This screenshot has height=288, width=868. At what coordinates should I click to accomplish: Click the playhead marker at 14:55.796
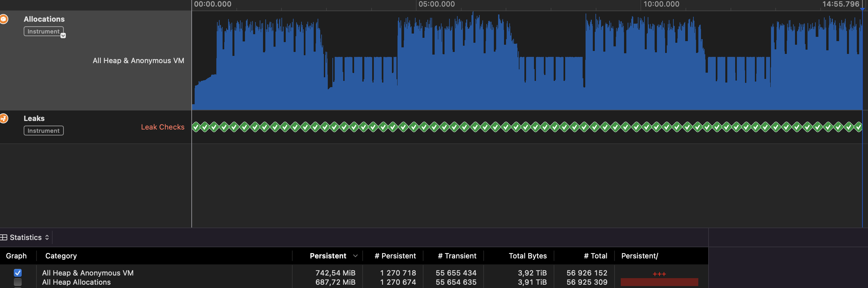tap(862, 9)
